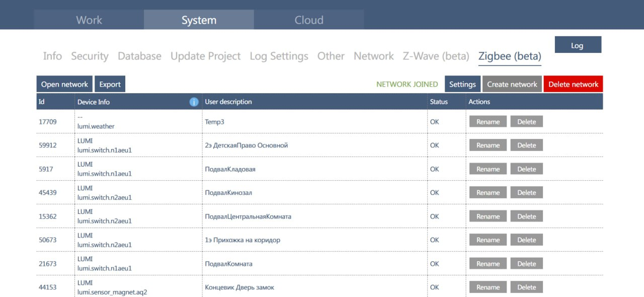The image size is (644, 297).
Task: Rename the ПодвалКинозал device
Action: (x=488, y=193)
